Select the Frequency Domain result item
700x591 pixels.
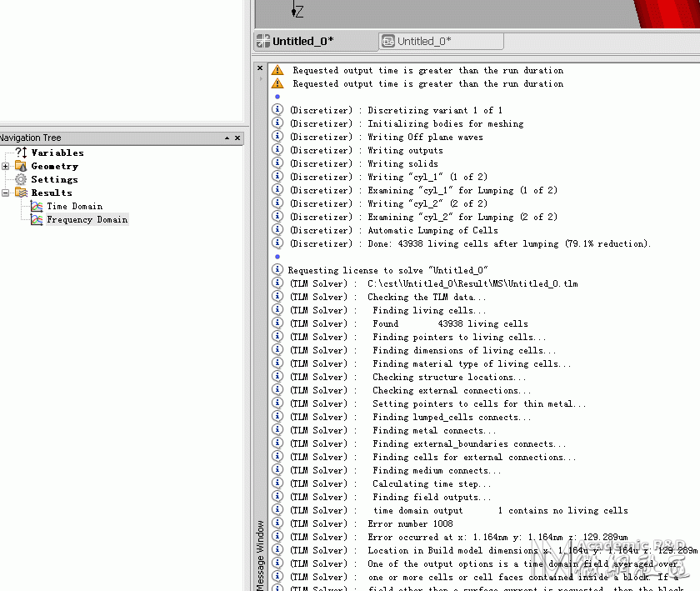pyautogui.click(x=87, y=220)
